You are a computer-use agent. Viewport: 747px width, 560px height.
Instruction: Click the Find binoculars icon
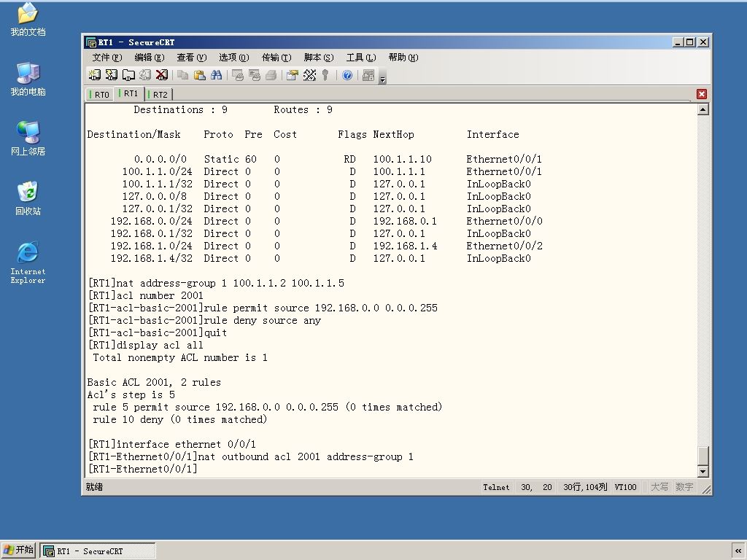click(216, 75)
